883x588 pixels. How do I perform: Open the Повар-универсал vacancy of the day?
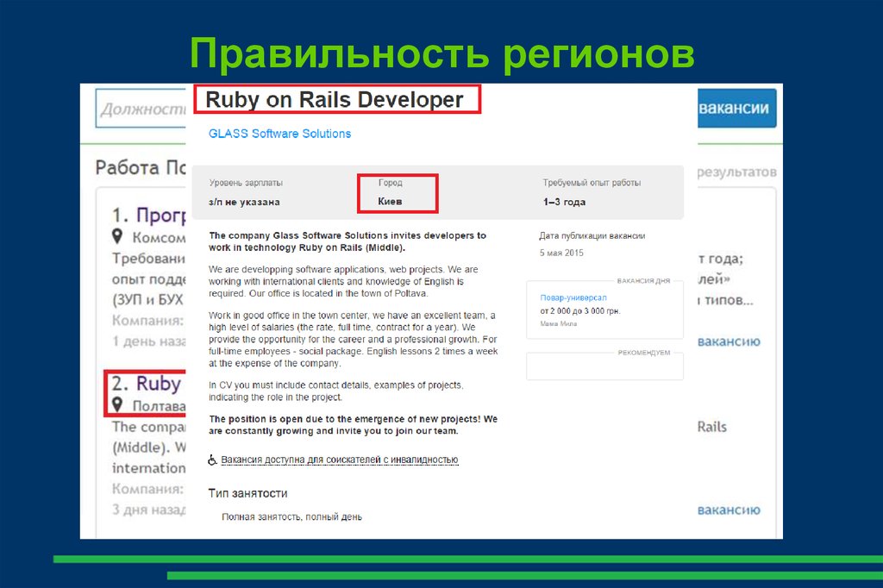[x=574, y=297]
